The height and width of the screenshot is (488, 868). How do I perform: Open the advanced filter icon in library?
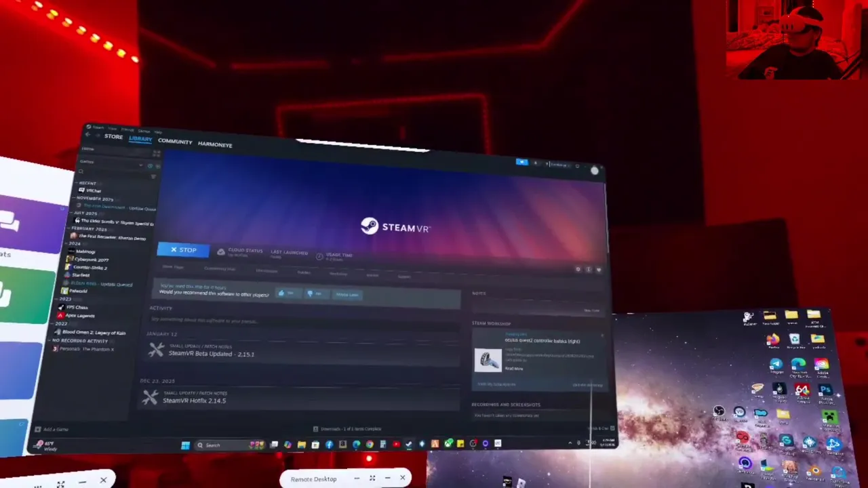(x=153, y=177)
